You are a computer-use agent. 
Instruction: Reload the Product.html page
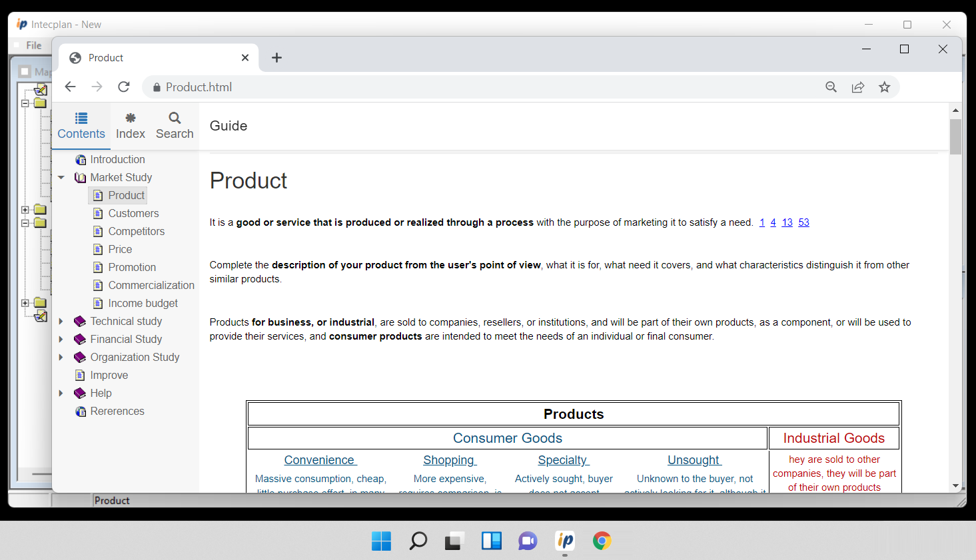pos(123,87)
